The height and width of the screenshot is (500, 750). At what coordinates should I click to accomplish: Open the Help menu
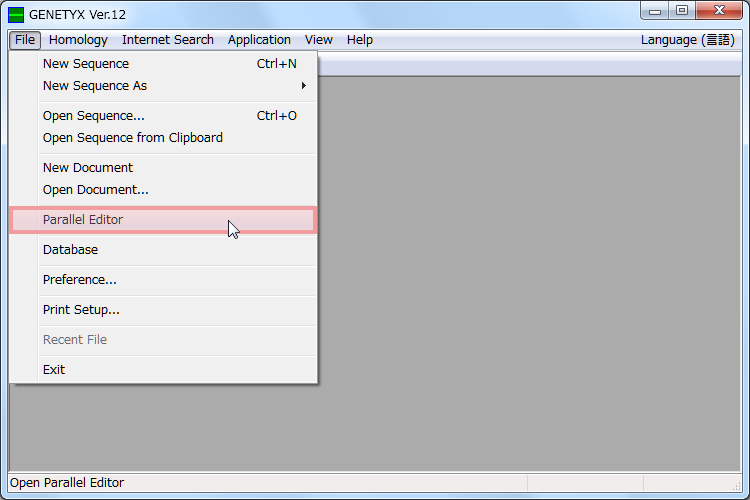click(x=360, y=40)
